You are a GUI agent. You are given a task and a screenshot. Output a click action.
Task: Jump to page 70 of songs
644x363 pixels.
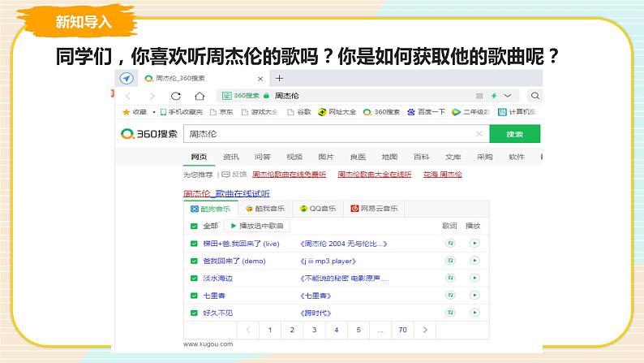(x=402, y=330)
